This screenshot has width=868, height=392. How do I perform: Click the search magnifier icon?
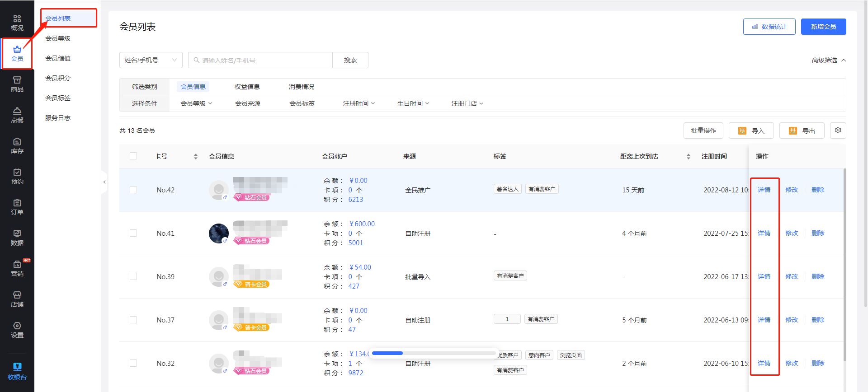pyautogui.click(x=197, y=60)
